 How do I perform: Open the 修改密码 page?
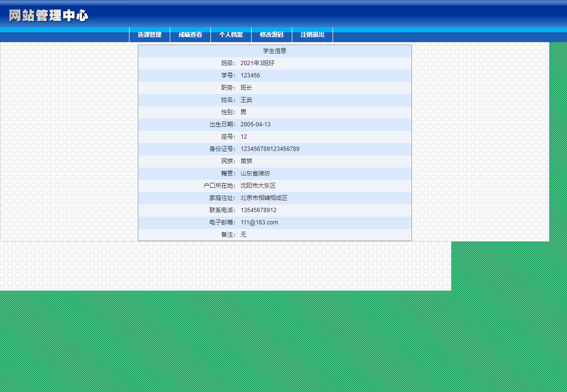coord(271,35)
